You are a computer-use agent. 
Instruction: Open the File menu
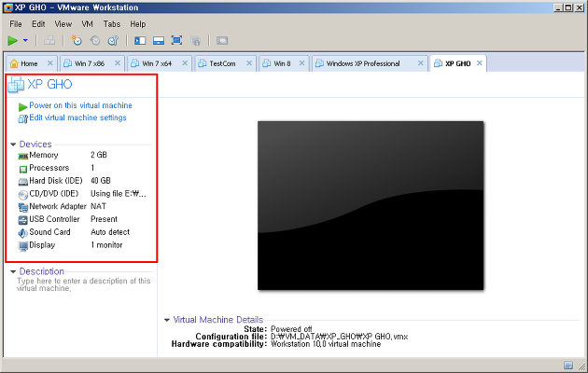tap(15, 24)
